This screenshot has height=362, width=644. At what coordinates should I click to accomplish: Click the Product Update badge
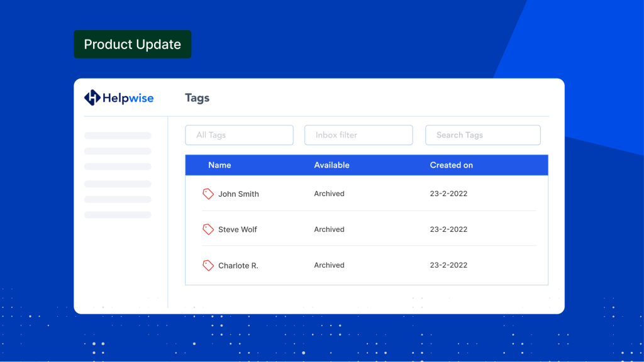[132, 44]
